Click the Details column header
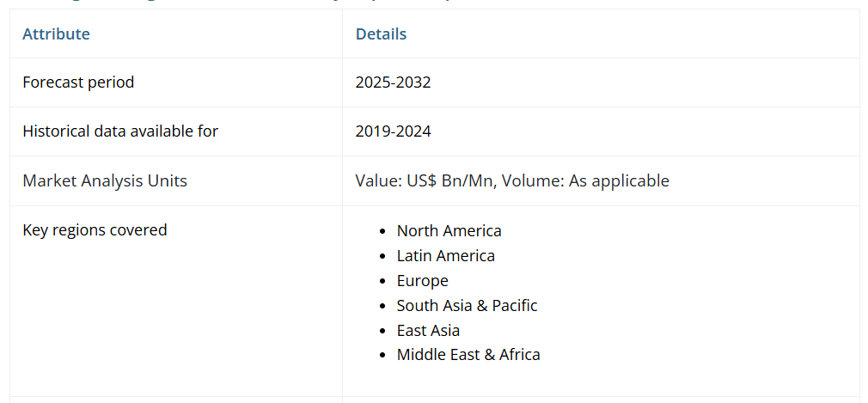 tap(381, 34)
